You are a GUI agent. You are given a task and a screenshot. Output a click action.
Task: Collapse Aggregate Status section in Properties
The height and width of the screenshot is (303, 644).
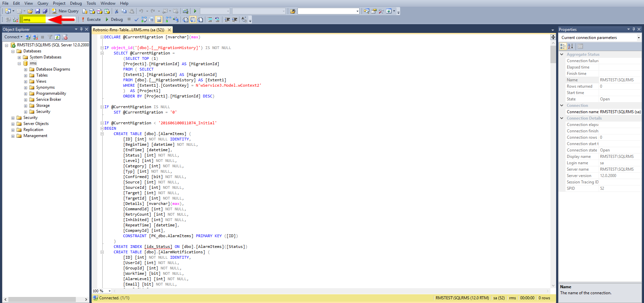tap(562, 54)
